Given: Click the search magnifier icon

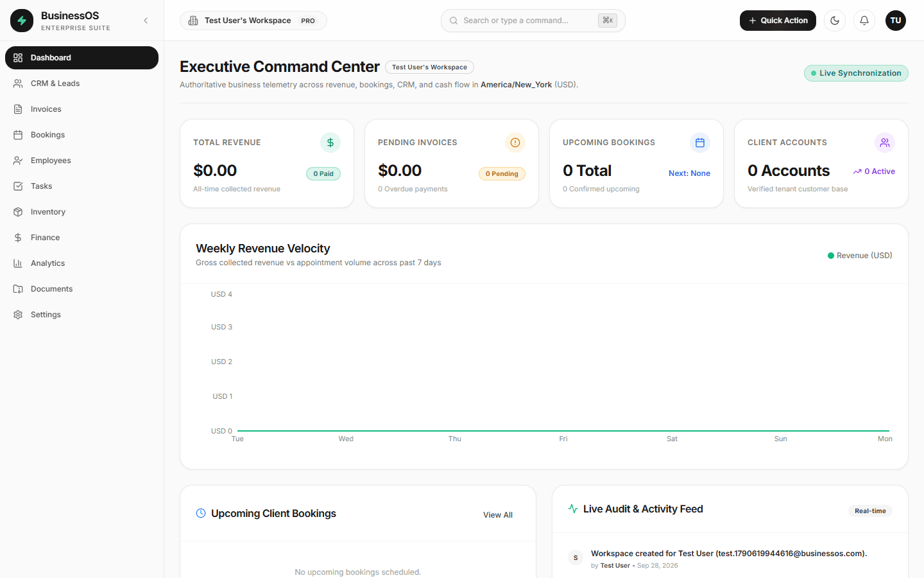Looking at the screenshot, I should click(454, 21).
